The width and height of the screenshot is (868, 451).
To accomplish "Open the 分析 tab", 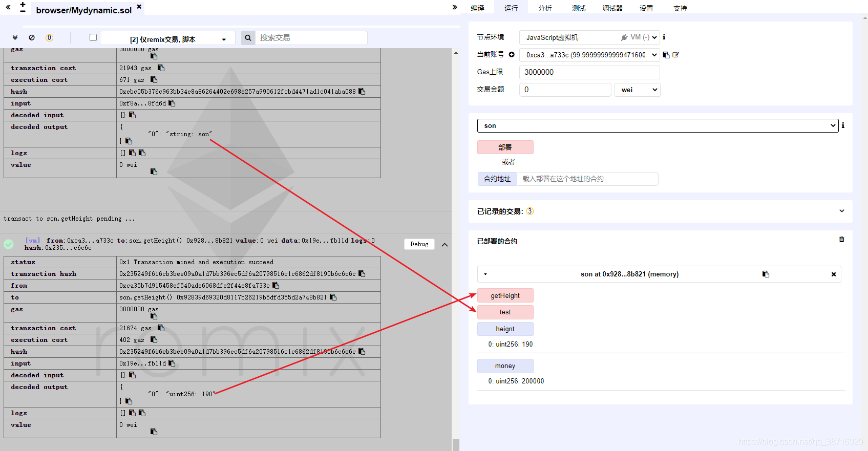I will (x=545, y=8).
